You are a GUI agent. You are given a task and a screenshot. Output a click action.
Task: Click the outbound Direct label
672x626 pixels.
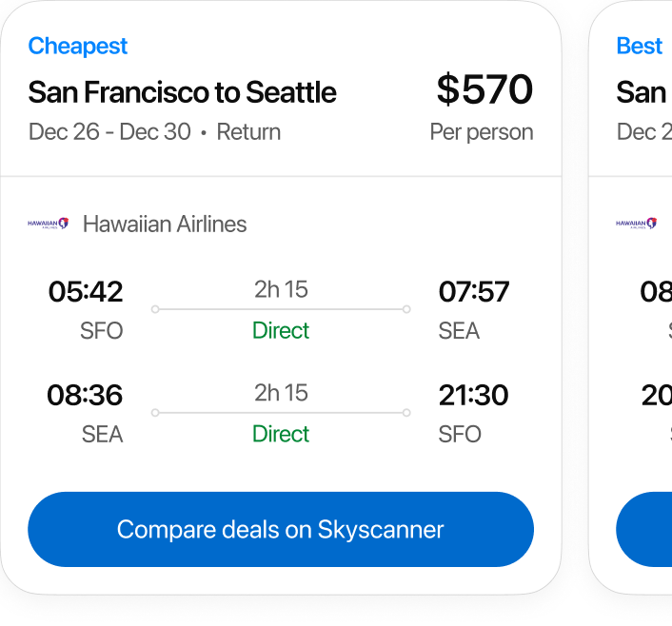tap(281, 331)
